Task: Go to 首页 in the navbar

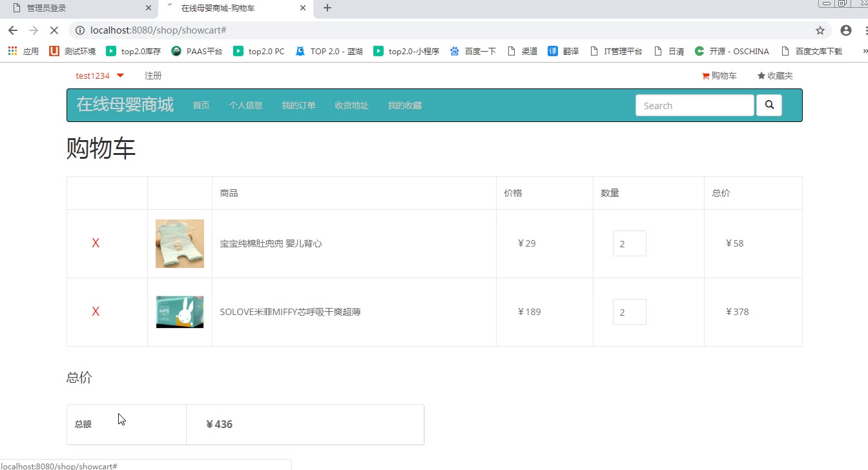Action: 201,105
